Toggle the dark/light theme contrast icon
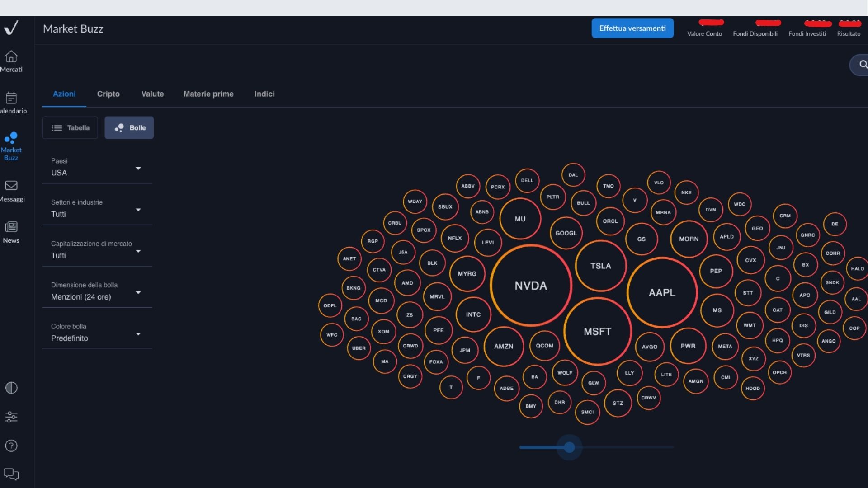This screenshot has width=868, height=488. pos(11,388)
